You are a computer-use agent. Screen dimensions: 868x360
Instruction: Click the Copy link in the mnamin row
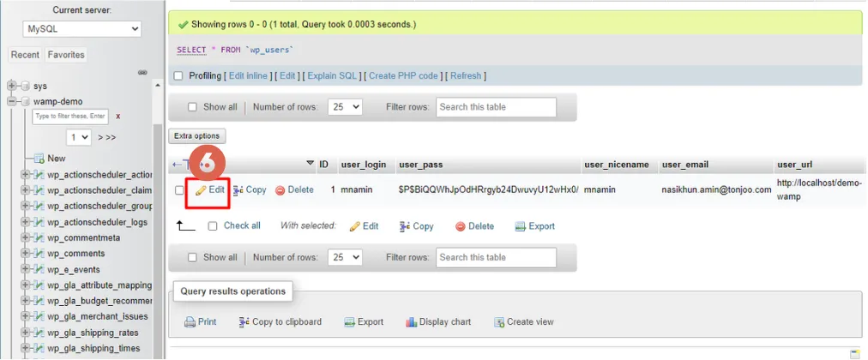click(x=250, y=189)
